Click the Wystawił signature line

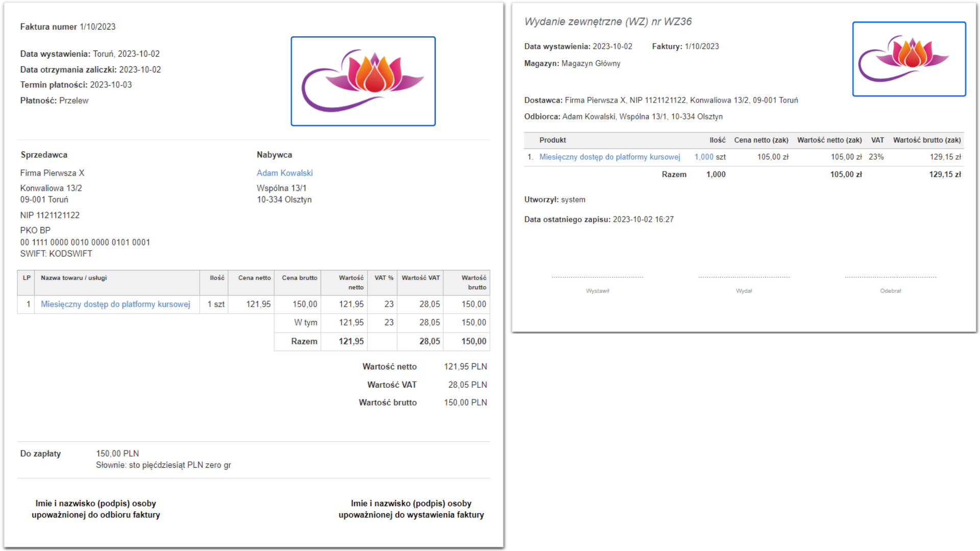pos(597,278)
